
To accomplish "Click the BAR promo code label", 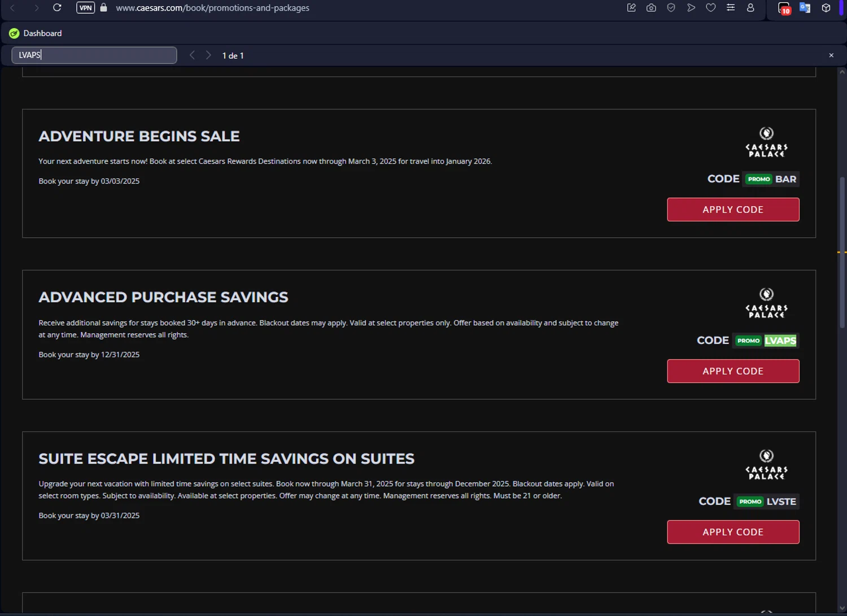I will [x=785, y=179].
